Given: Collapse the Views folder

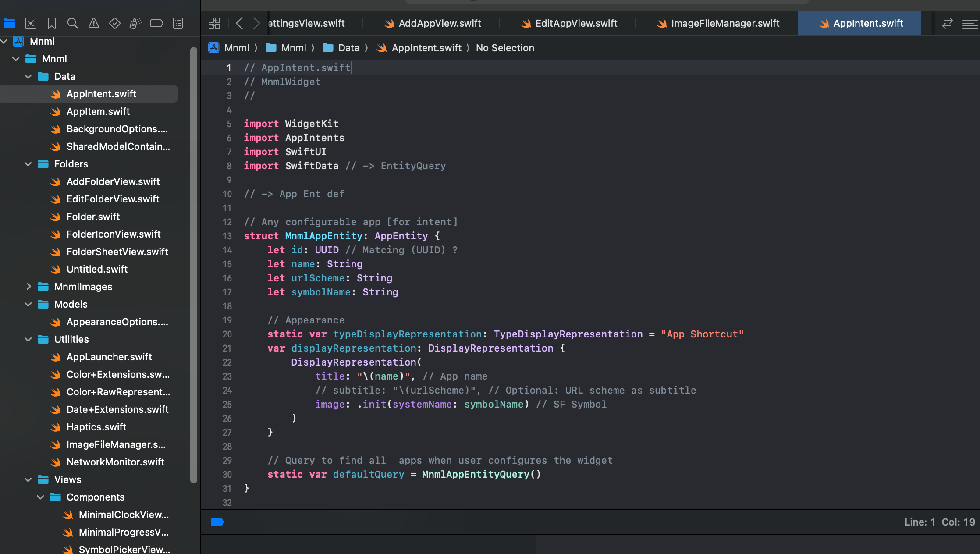Looking at the screenshot, I should (28, 479).
